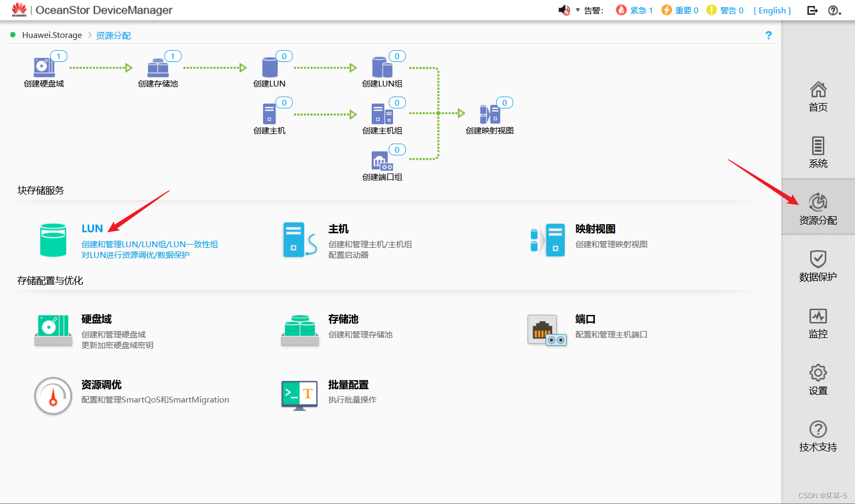The height and width of the screenshot is (504, 855).
Task: Open the 批量配置 title
Action: click(348, 384)
